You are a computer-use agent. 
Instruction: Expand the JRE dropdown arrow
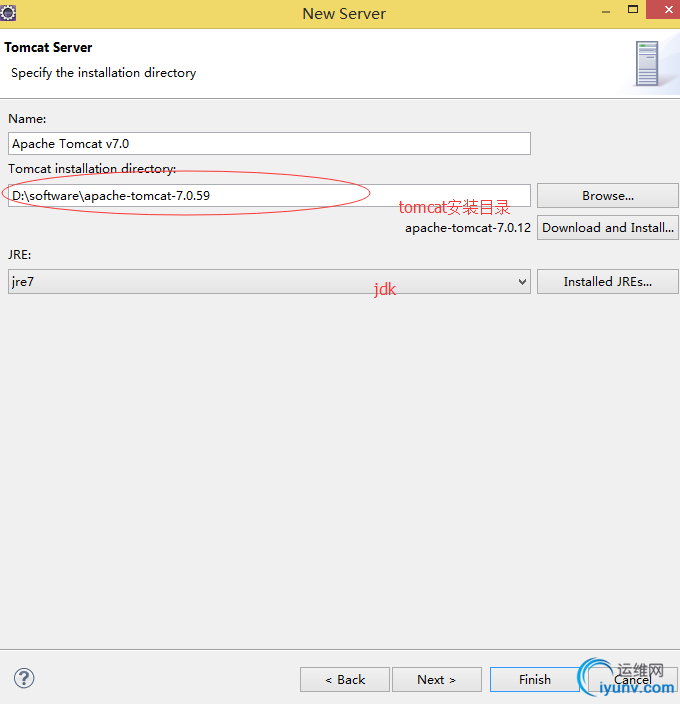click(x=522, y=282)
